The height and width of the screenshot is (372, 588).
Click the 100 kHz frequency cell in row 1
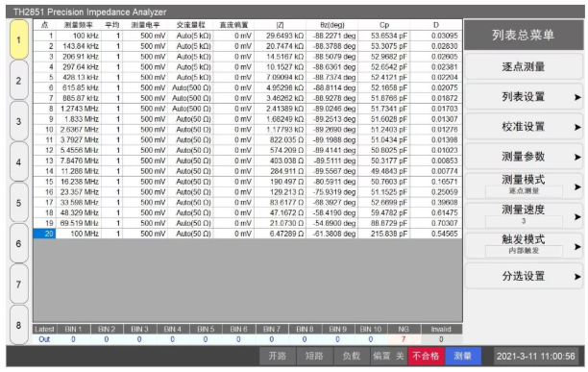[x=79, y=36]
